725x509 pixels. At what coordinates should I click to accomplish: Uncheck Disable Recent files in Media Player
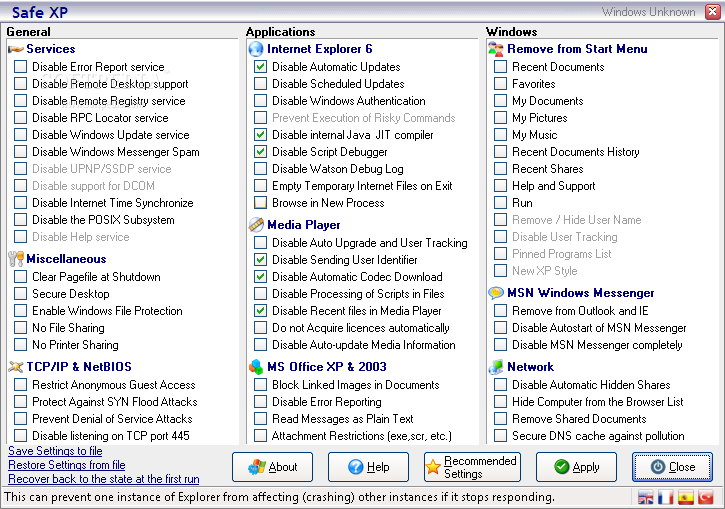[260, 311]
